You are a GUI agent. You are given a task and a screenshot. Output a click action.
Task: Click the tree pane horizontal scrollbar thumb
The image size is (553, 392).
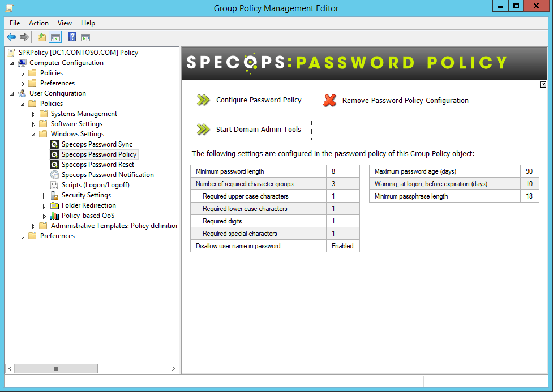point(56,368)
